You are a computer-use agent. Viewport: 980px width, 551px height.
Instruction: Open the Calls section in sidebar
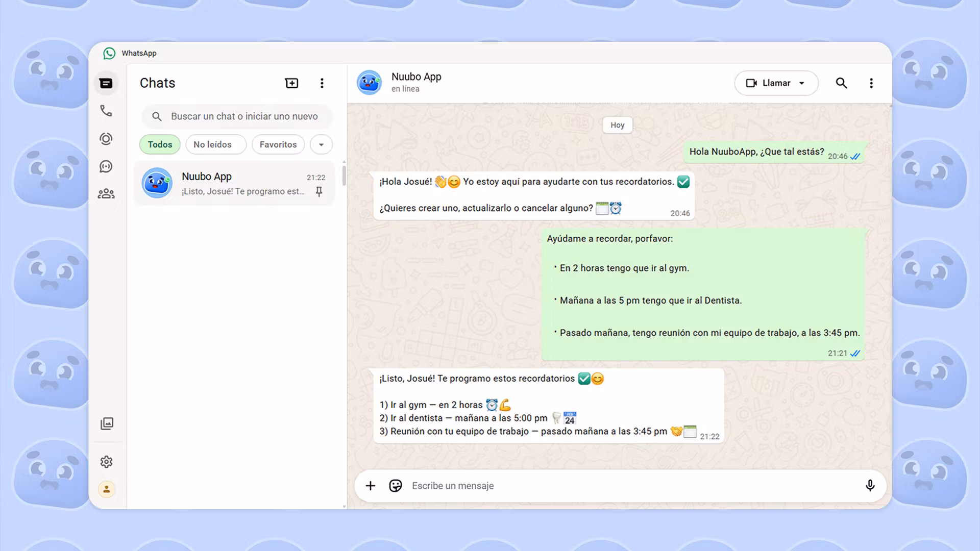tap(106, 111)
